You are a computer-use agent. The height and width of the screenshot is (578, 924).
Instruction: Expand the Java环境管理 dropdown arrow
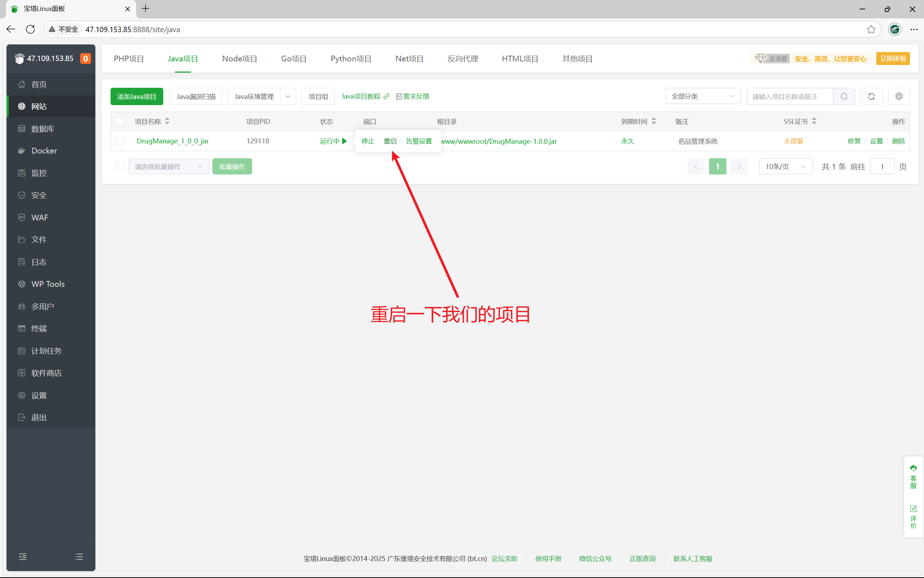tap(288, 96)
